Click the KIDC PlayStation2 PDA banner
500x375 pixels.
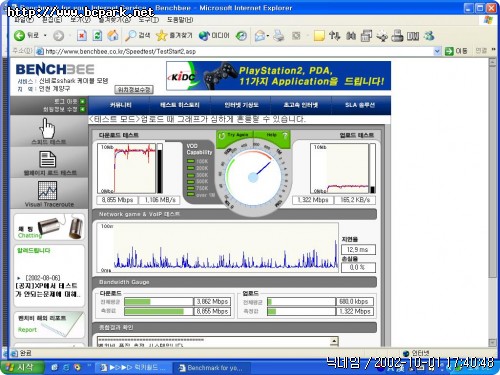coord(278,76)
